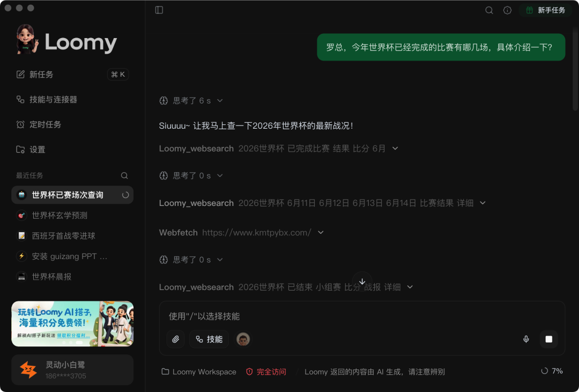Image resolution: width=579 pixels, height=392 pixels.
Task: Jump to bottom with down-arrow button
Action: click(362, 282)
